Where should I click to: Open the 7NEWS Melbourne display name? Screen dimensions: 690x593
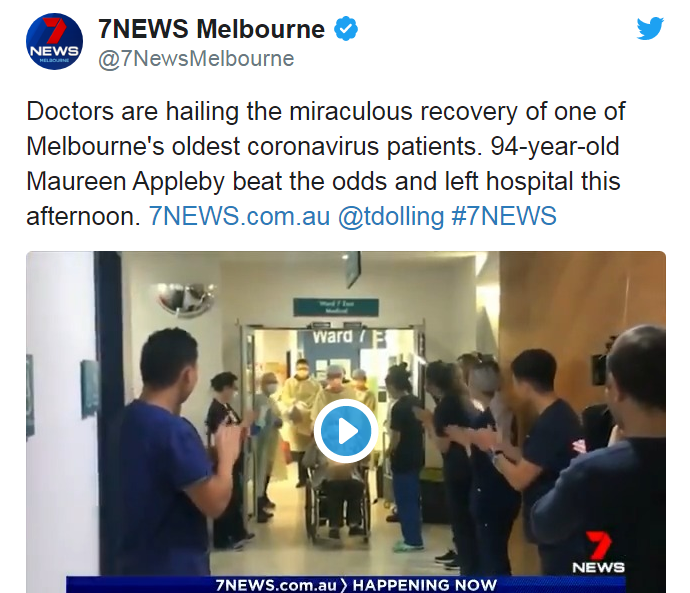[211, 29]
